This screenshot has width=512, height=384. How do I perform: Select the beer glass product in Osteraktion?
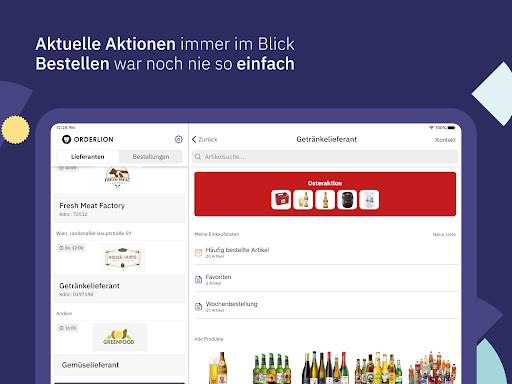(303, 200)
